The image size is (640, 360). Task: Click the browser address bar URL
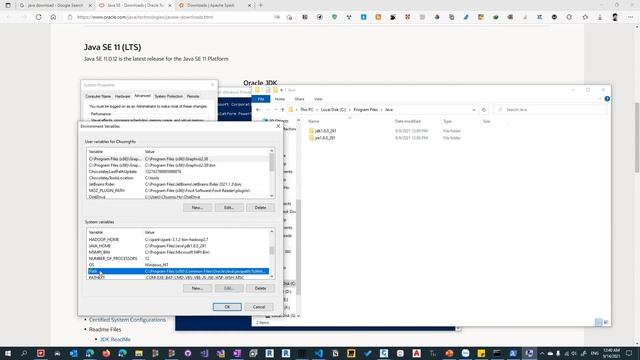[x=145, y=17]
